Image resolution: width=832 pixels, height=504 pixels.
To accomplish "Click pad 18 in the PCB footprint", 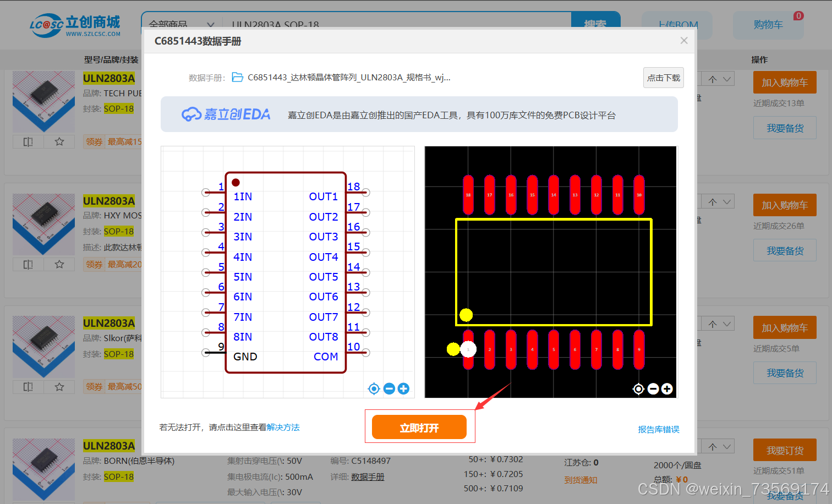I will point(468,195).
